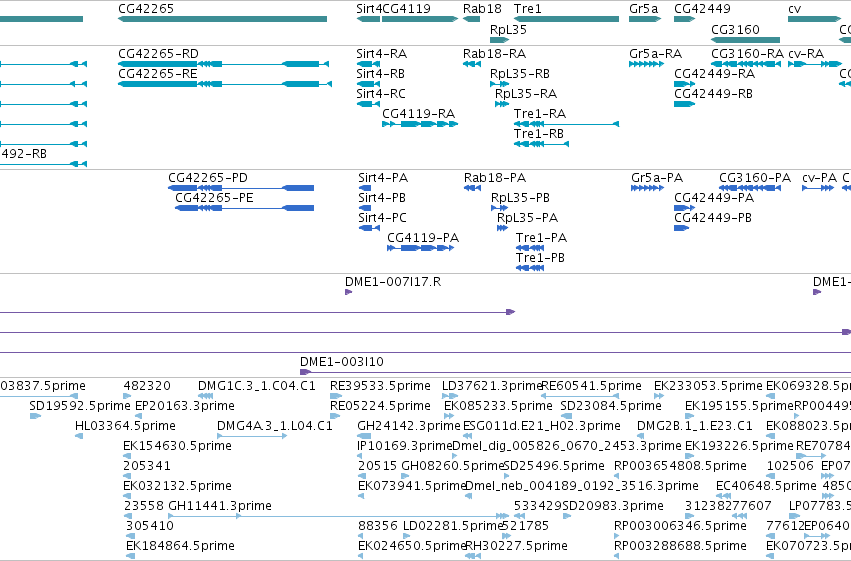Select transcript CG3160-RA
Image resolution: width=851 pixels, height=561 pixels.
pyautogui.click(x=747, y=54)
